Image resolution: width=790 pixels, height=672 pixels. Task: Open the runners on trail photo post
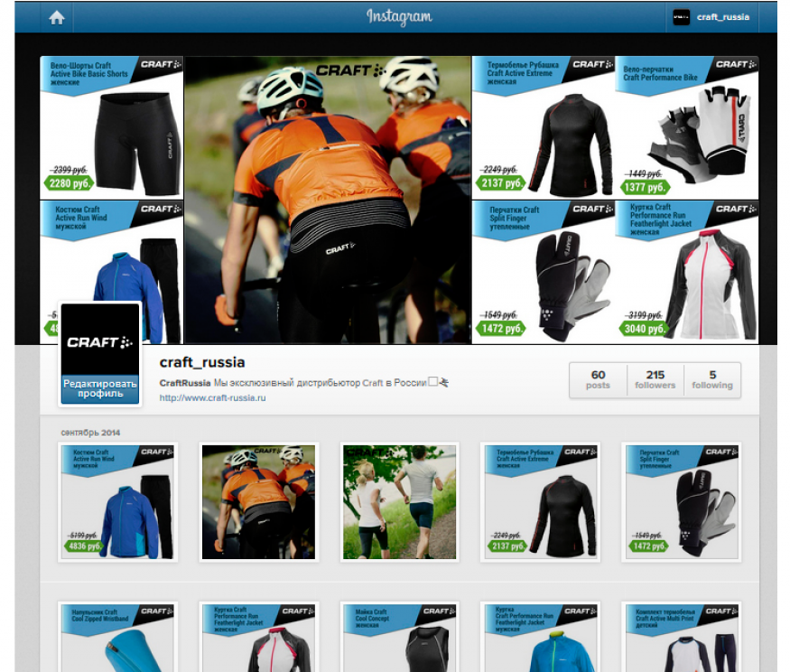coord(400,502)
